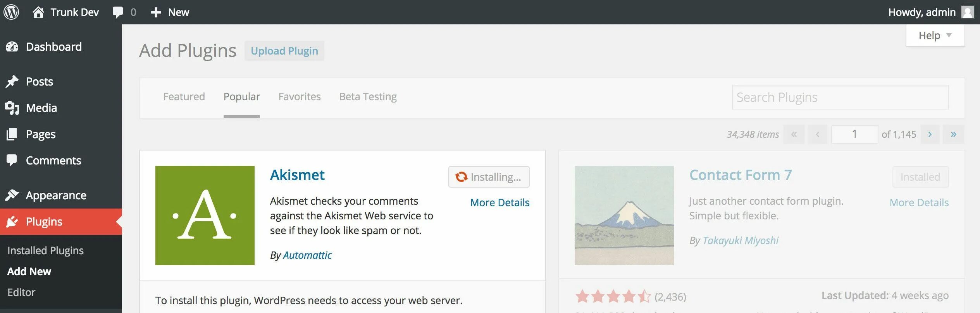980x313 pixels.
Task: Click the "of 1,145" page total text
Action: (899, 134)
